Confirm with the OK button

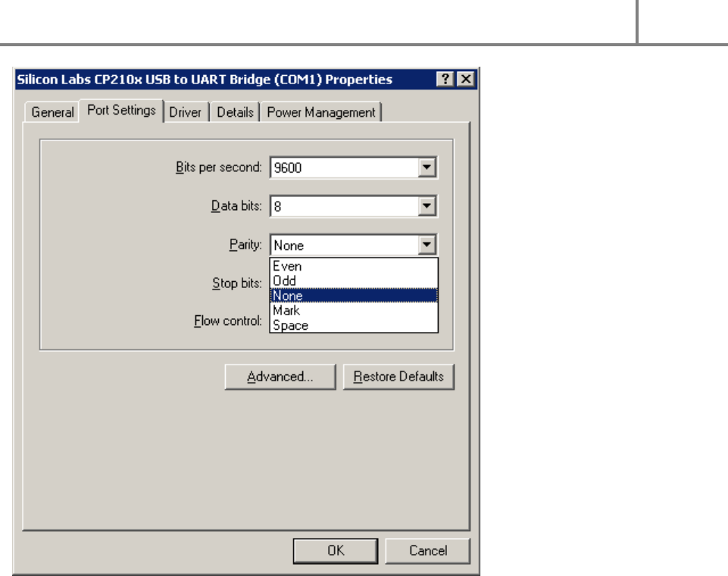pyautogui.click(x=336, y=551)
